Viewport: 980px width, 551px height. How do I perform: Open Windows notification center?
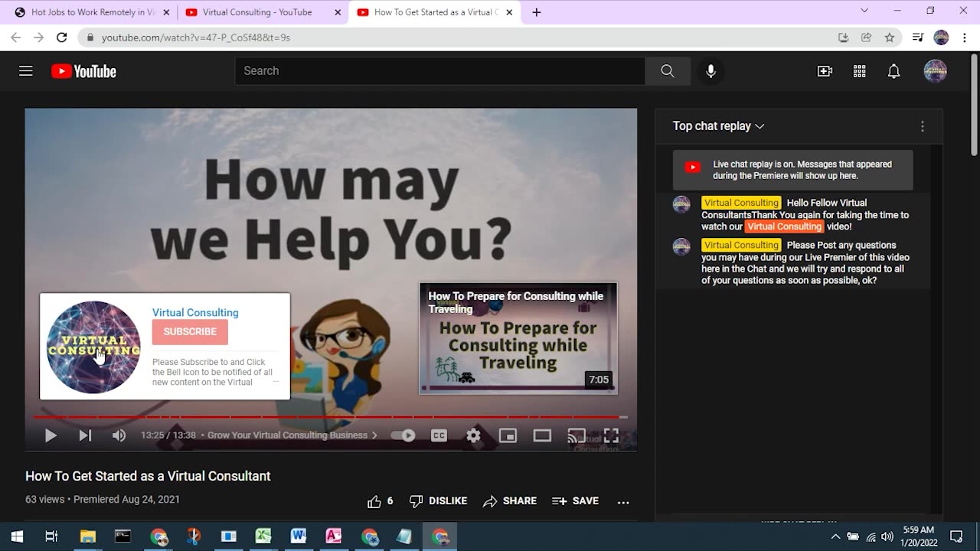pyautogui.click(x=956, y=536)
